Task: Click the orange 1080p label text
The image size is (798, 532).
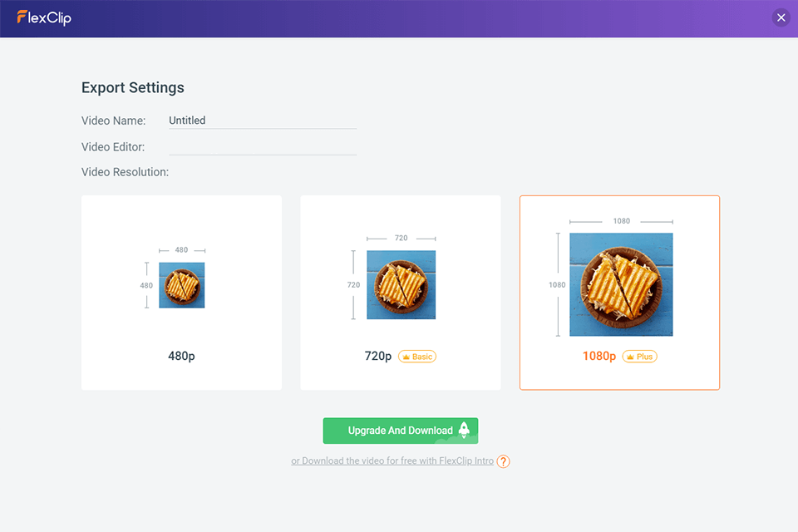Action: click(x=599, y=357)
